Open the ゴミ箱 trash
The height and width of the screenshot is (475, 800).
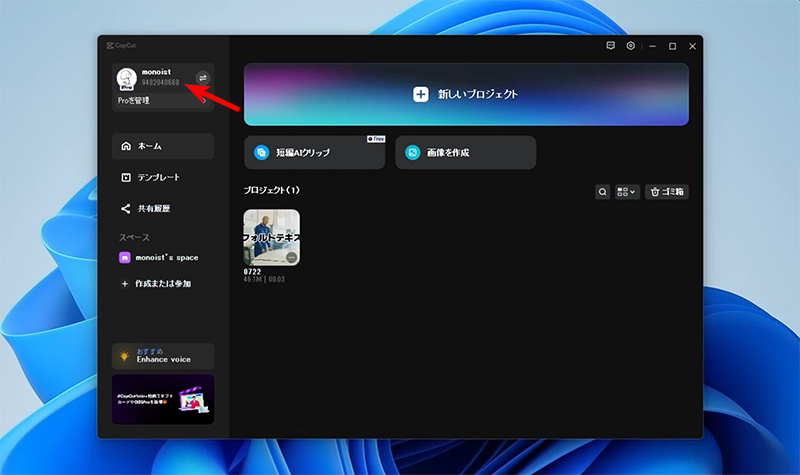(x=667, y=192)
